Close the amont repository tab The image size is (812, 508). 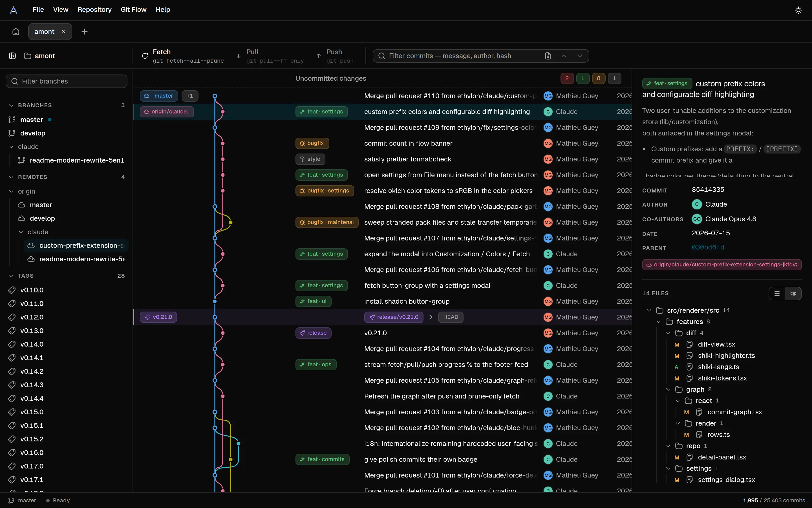point(64,32)
